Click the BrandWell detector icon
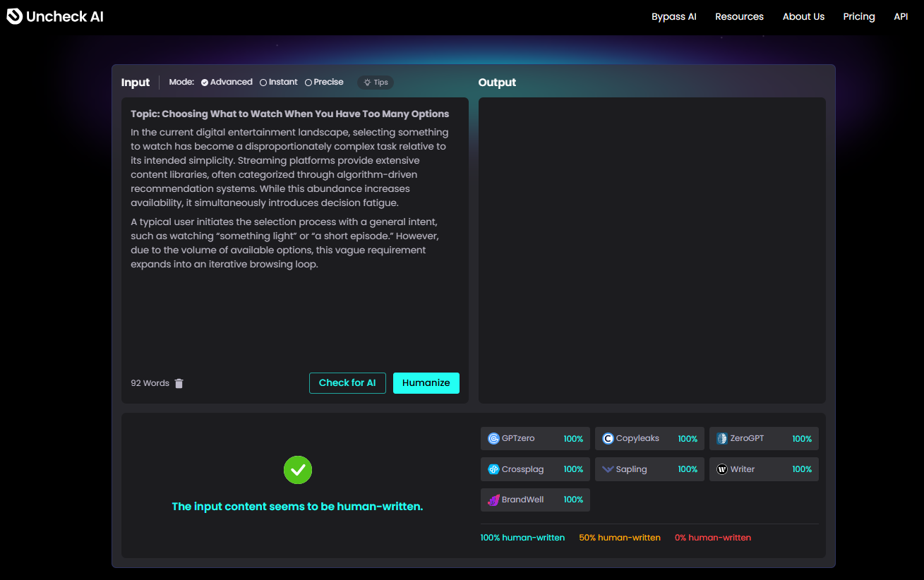The image size is (924, 580). (x=493, y=500)
